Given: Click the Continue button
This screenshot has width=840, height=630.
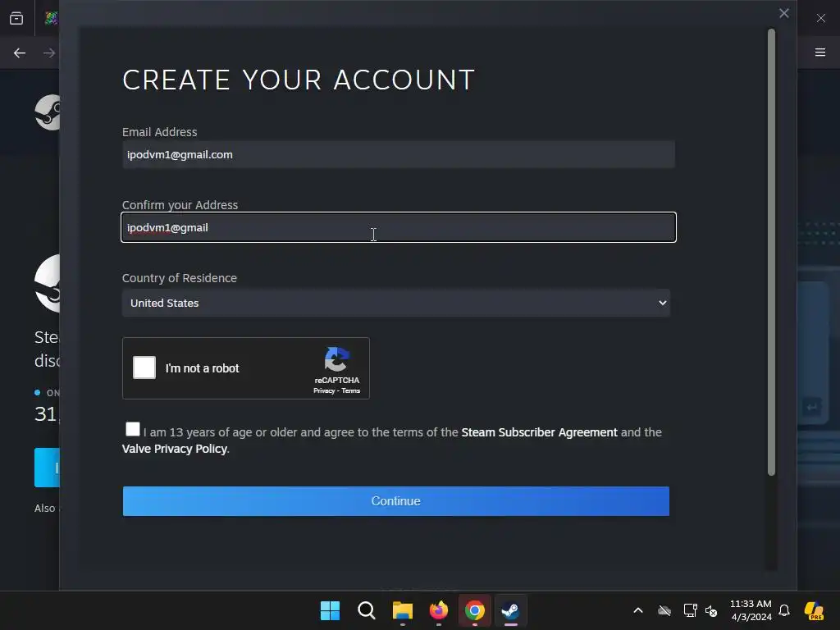Looking at the screenshot, I should point(396,501).
